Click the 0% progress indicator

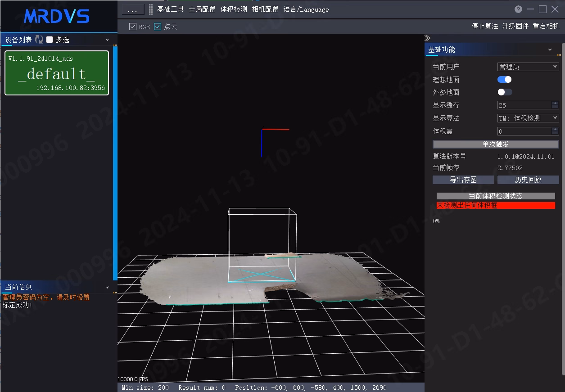tap(436, 221)
